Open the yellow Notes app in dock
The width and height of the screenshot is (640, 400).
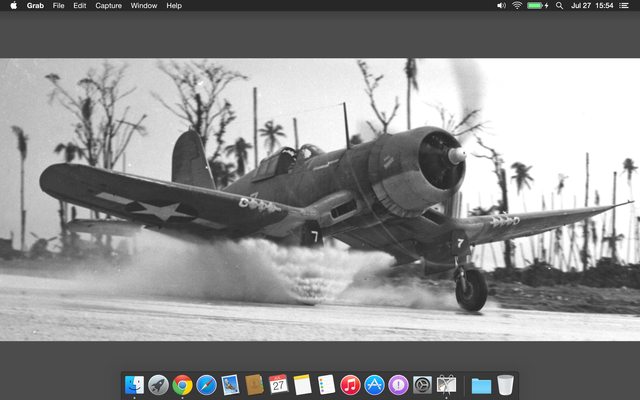(302, 385)
